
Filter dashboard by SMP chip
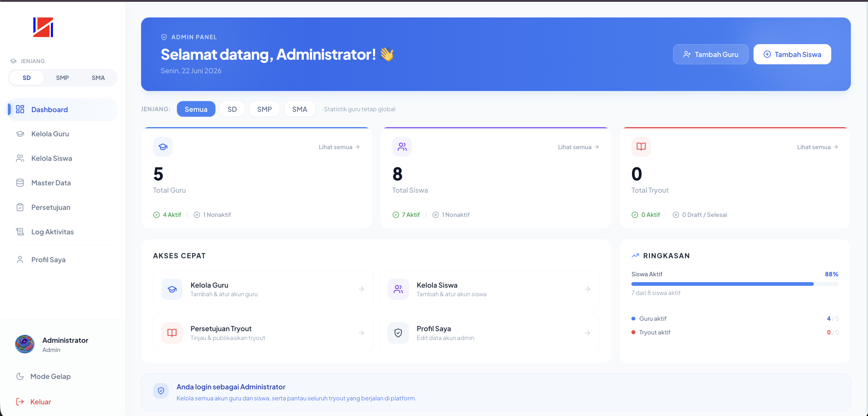[264, 109]
